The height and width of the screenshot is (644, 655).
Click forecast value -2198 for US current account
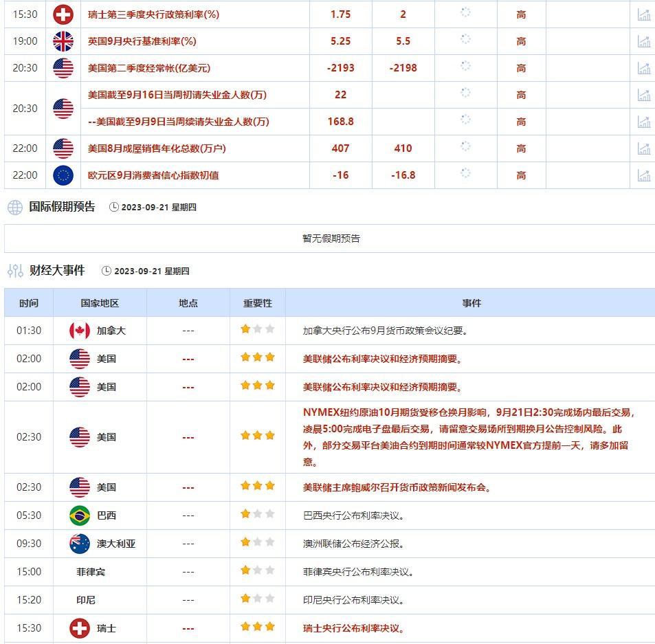pos(403,68)
